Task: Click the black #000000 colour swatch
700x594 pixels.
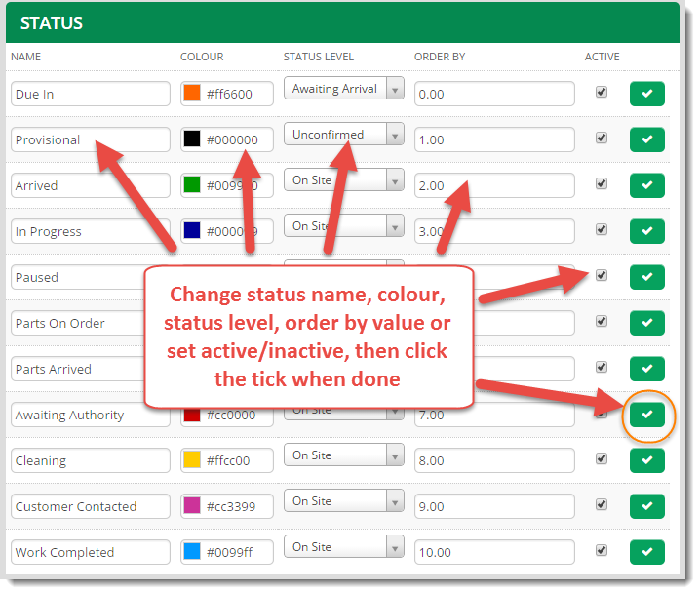Action: [192, 139]
